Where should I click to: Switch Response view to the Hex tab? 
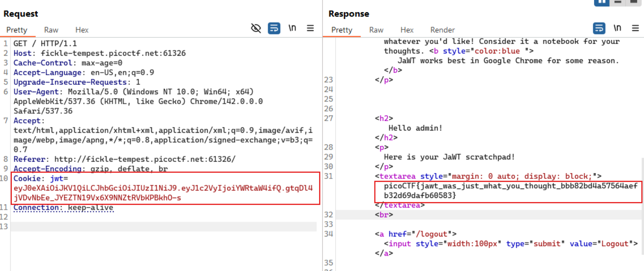(407, 30)
